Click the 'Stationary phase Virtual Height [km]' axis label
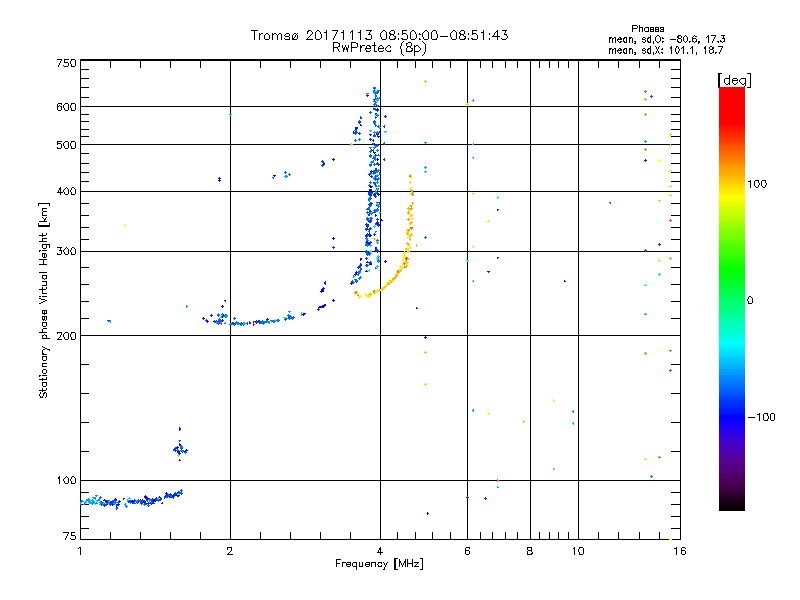This screenshot has width=800, height=600. [x=44, y=300]
